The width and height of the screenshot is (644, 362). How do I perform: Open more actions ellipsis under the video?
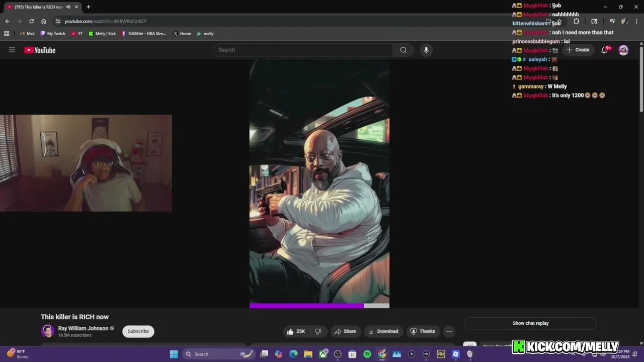click(x=449, y=331)
